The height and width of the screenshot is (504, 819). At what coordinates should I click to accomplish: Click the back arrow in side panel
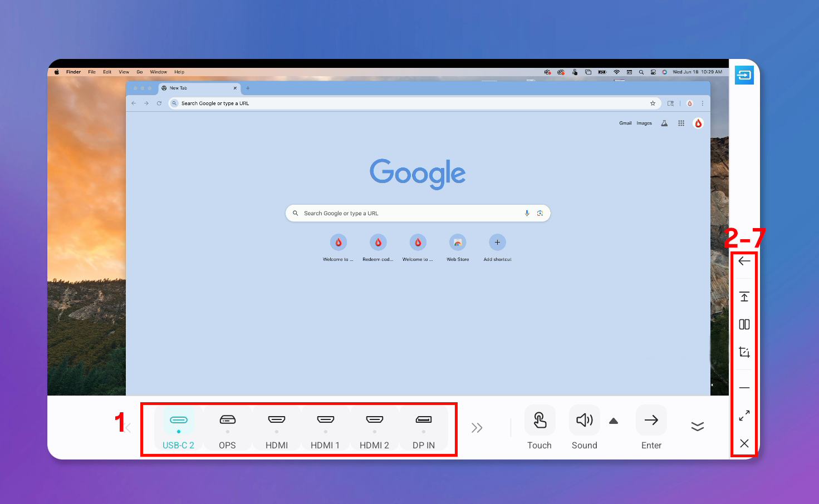744,261
